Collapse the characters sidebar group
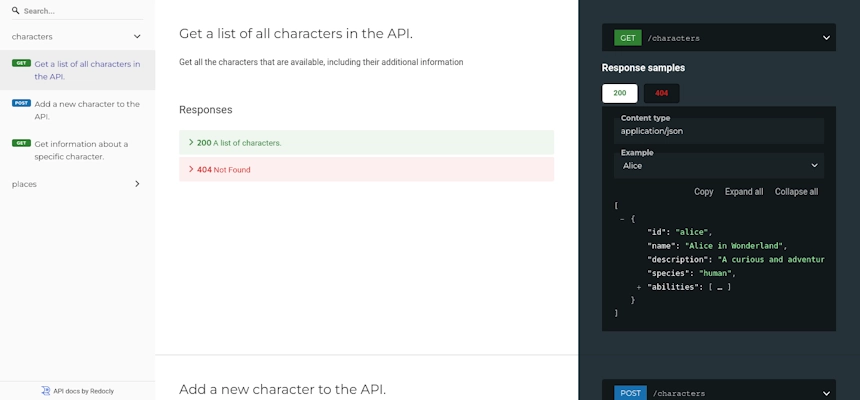 pyautogui.click(x=77, y=37)
